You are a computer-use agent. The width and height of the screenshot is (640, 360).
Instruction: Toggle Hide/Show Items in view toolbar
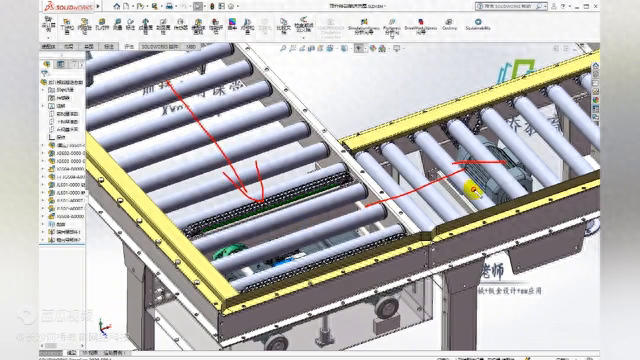358,49
